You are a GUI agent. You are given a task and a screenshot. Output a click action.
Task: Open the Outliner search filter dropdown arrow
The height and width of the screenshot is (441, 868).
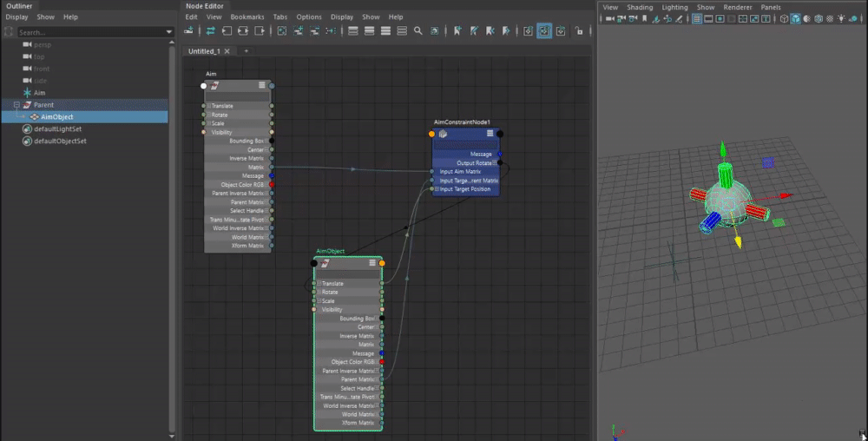(x=170, y=33)
